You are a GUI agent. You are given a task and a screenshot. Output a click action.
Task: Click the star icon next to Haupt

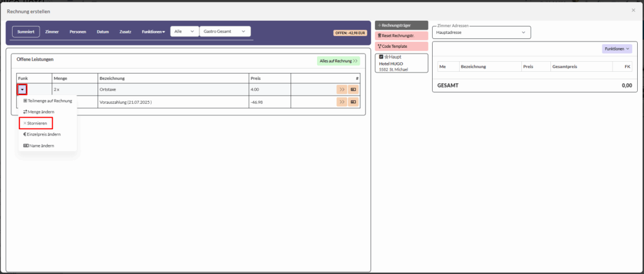[387, 57]
